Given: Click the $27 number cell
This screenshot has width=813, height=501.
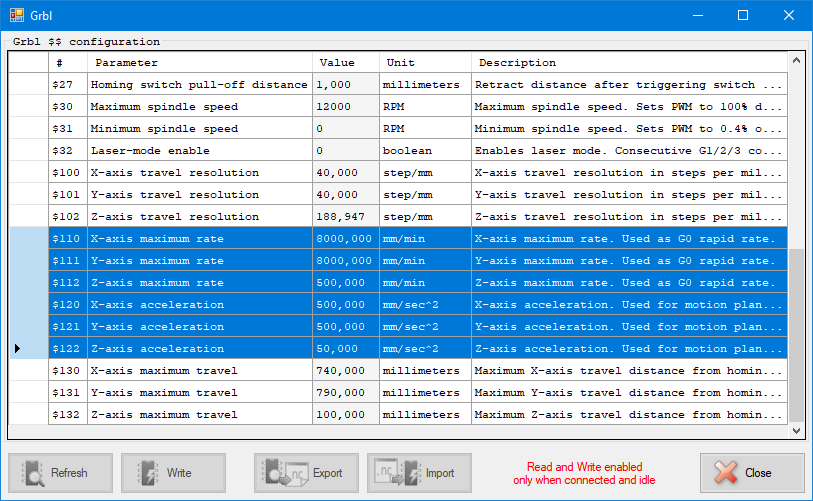Looking at the screenshot, I should [68, 85].
